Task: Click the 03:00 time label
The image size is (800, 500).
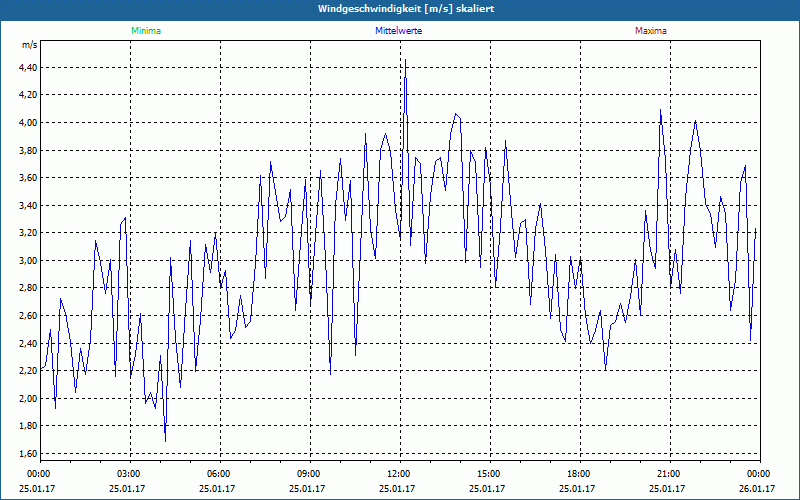Action: coord(127,474)
